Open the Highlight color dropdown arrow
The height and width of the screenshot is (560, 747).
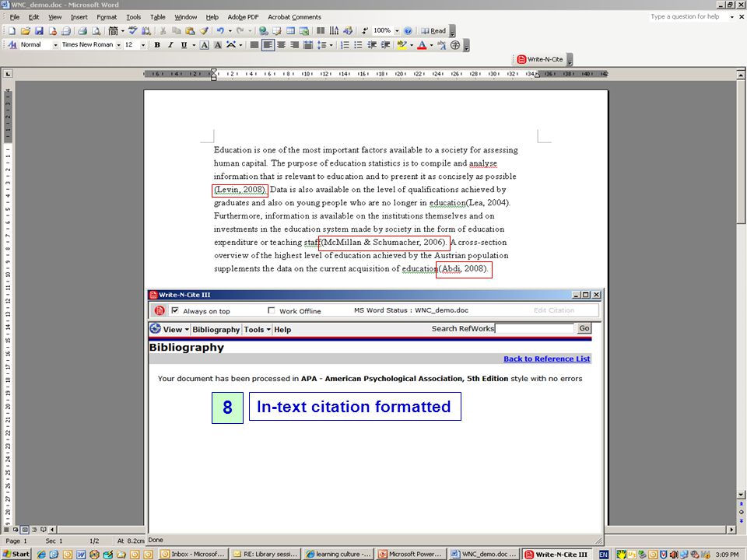tap(412, 45)
